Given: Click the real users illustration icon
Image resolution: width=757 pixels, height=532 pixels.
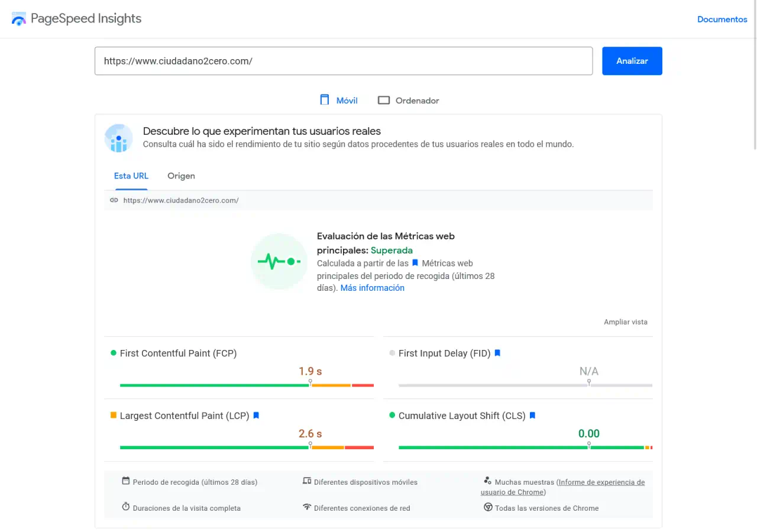Looking at the screenshot, I should (x=119, y=138).
